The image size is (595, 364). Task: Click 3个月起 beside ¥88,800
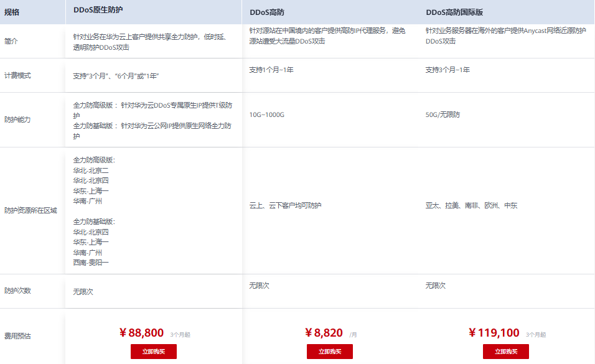[180, 335]
